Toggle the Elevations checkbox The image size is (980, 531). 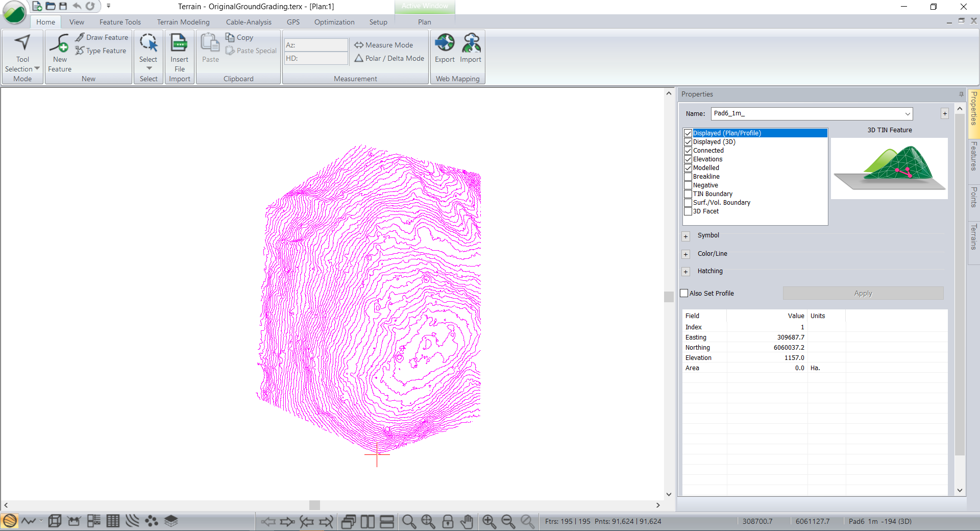click(688, 159)
